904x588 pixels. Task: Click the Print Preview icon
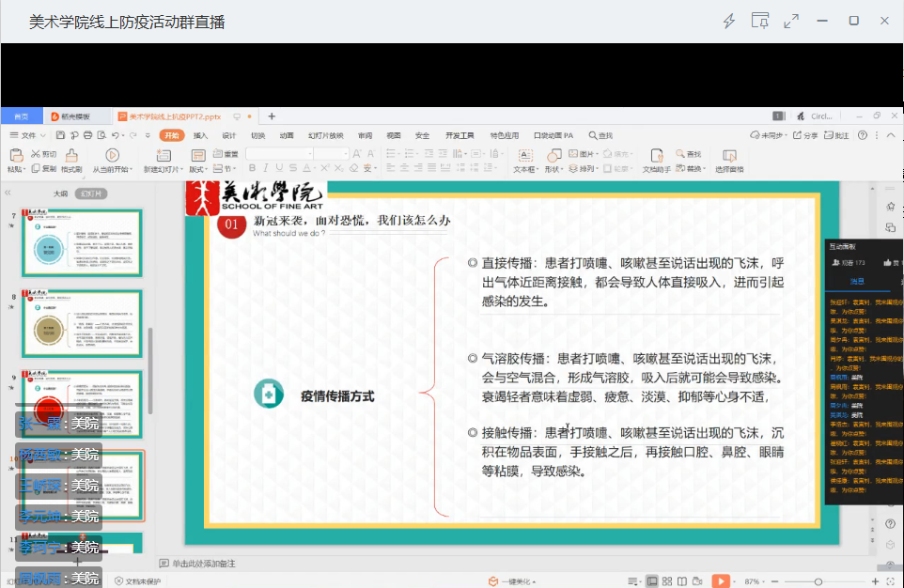pyautogui.click(x=101, y=135)
